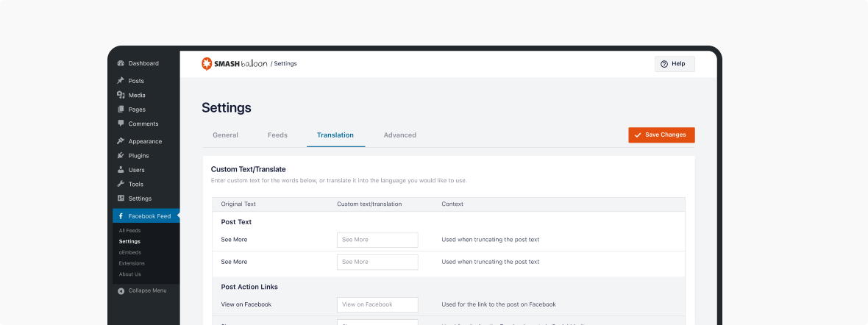Open the About Us submenu link
The height and width of the screenshot is (325, 868).
[x=130, y=274]
